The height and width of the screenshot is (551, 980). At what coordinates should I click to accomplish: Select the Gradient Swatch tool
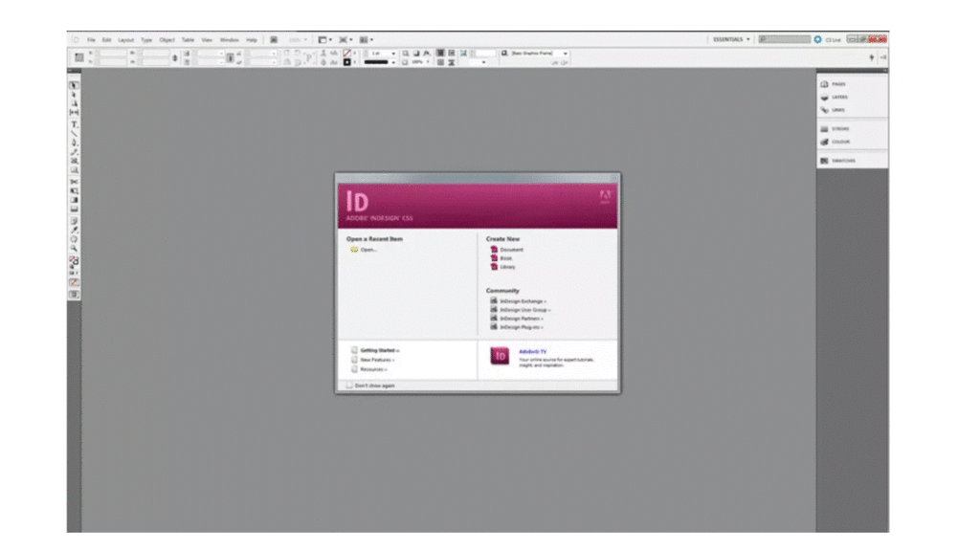[x=74, y=200]
